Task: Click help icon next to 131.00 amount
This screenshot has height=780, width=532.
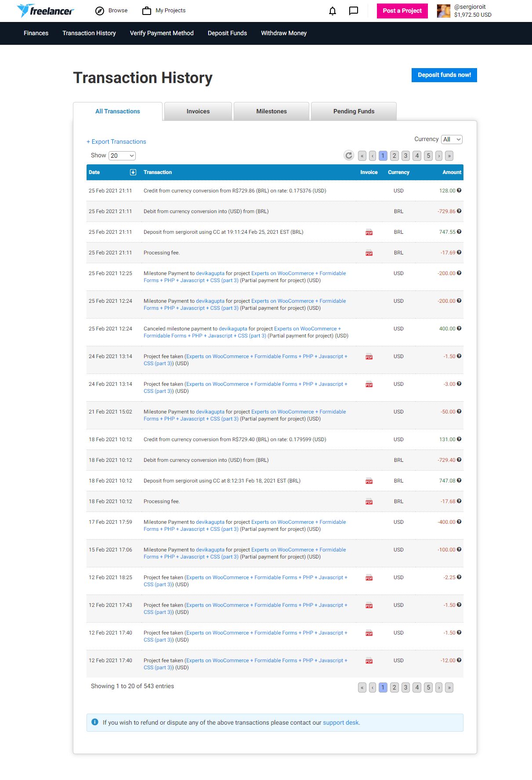Action: (459, 439)
